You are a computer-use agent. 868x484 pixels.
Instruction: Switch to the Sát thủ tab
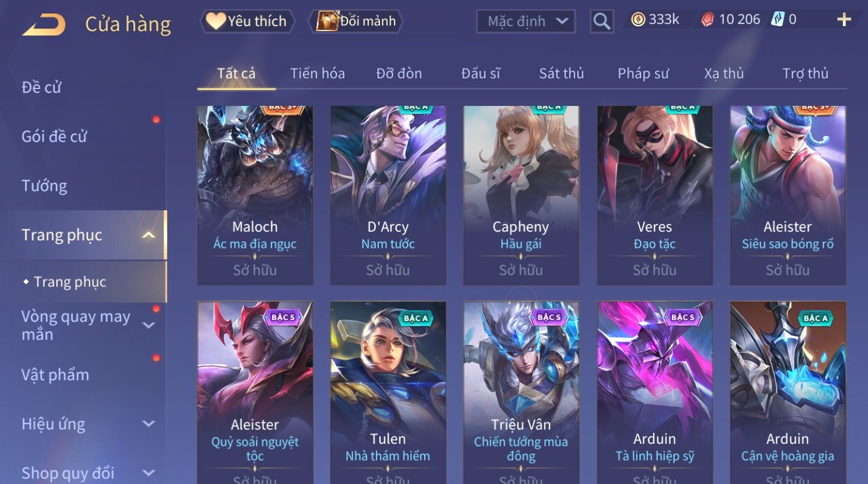(561, 74)
